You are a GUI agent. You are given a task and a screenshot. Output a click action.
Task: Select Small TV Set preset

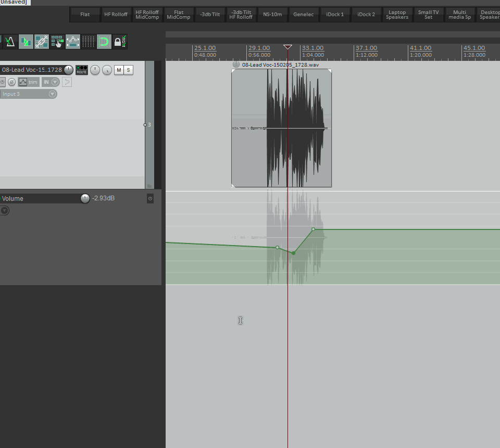point(428,15)
